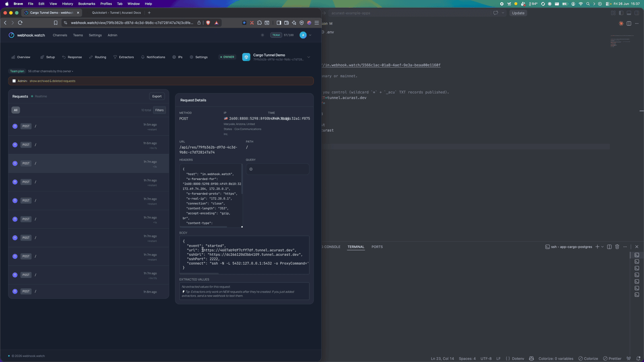Go to Channels in top navigation

pyautogui.click(x=60, y=35)
